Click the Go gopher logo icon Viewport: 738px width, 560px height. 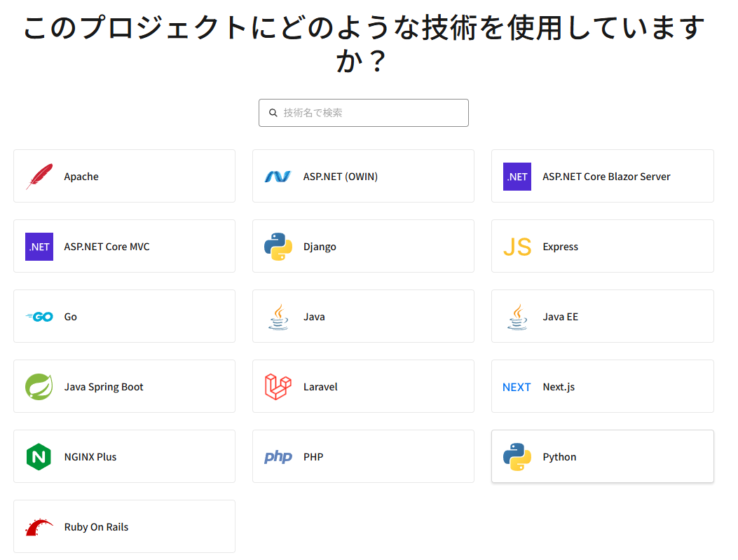point(39,317)
